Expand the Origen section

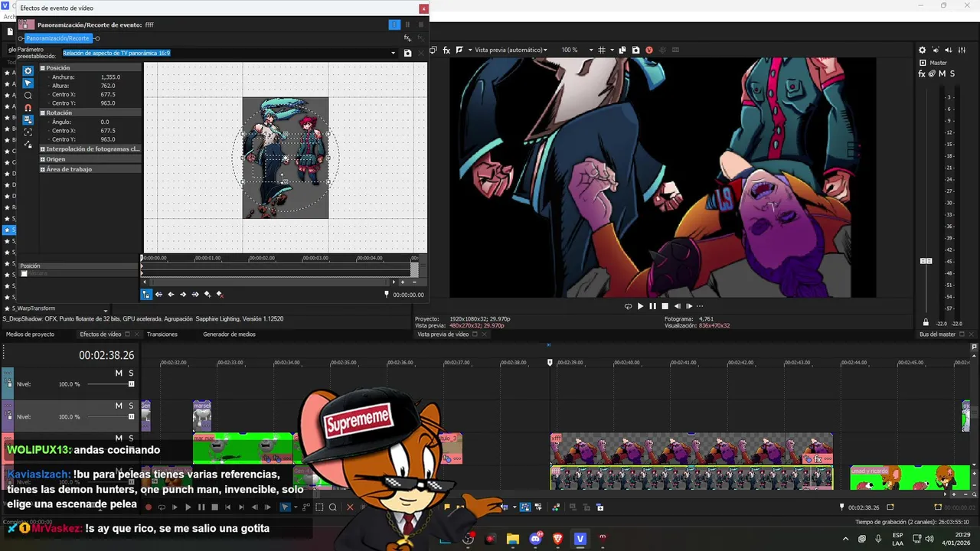(43, 159)
